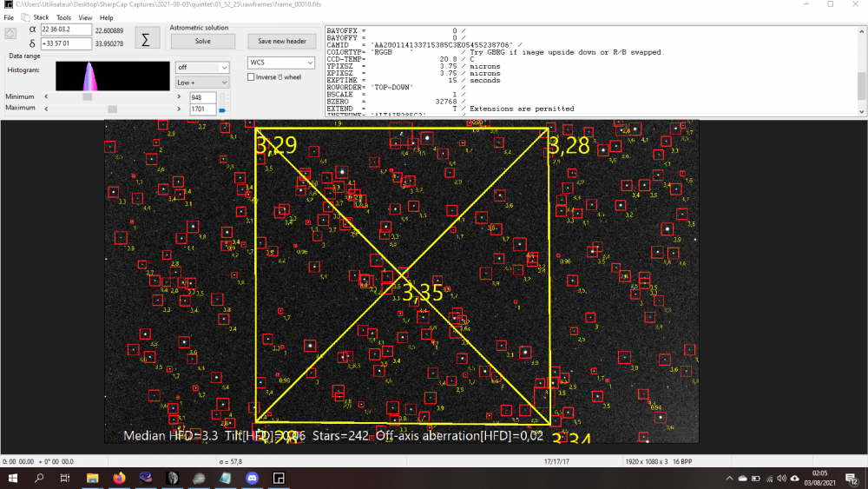Toggle the Inverse mouse wheel checkbox

252,77
